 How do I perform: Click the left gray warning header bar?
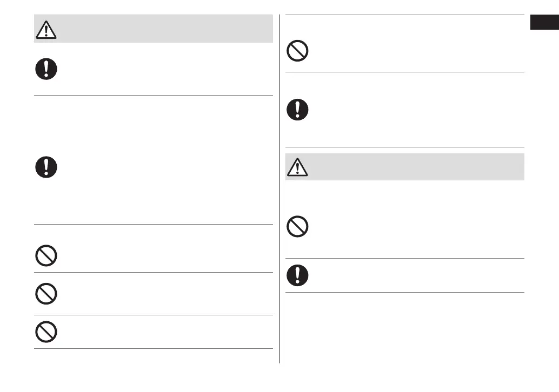162,29
